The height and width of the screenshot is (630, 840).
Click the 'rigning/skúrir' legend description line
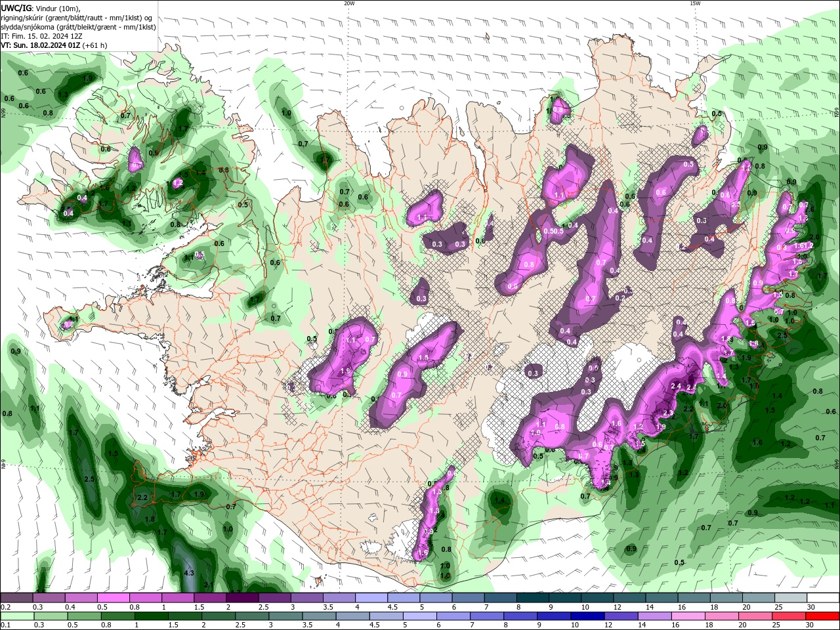click(x=77, y=18)
